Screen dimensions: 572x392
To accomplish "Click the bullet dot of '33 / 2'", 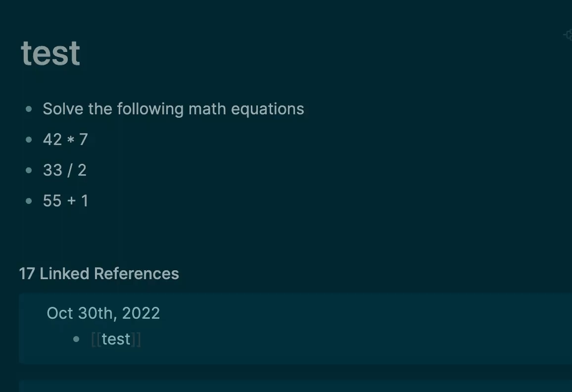I will (x=29, y=170).
